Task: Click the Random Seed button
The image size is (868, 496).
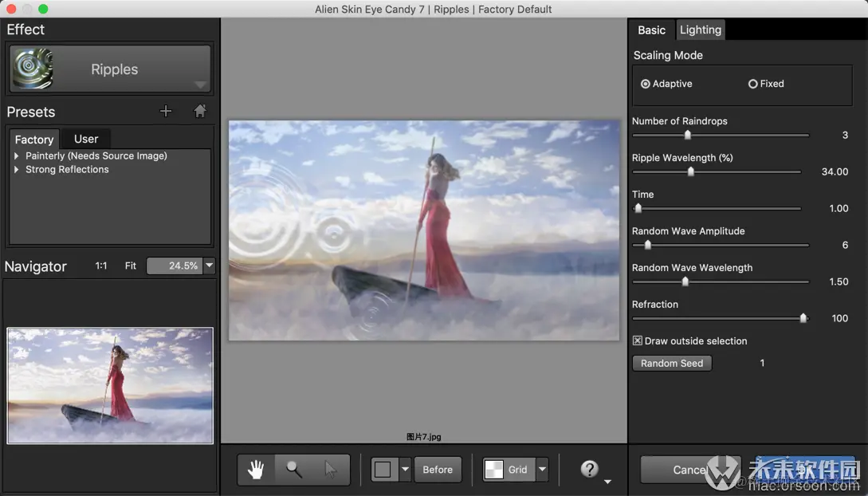Action: (x=671, y=363)
